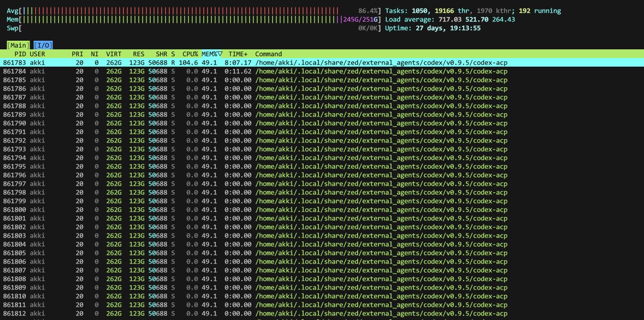Select process row with PID 861793
This screenshot has height=320, width=644.
(x=322, y=149)
